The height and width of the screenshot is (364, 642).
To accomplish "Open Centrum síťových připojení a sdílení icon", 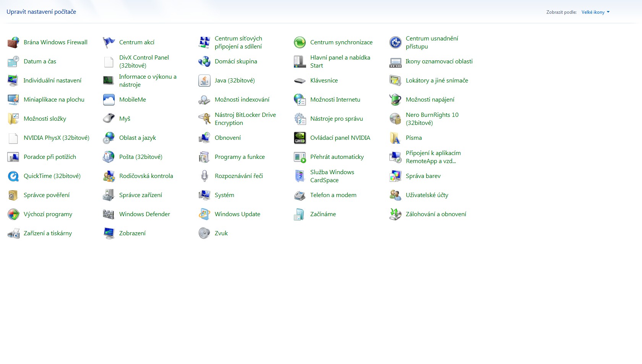I will pyautogui.click(x=204, y=42).
